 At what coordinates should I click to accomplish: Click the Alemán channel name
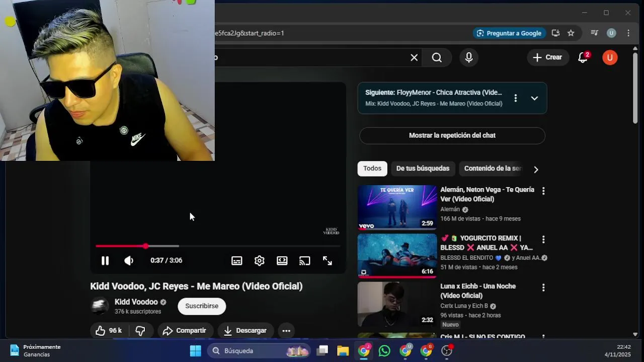click(x=450, y=209)
